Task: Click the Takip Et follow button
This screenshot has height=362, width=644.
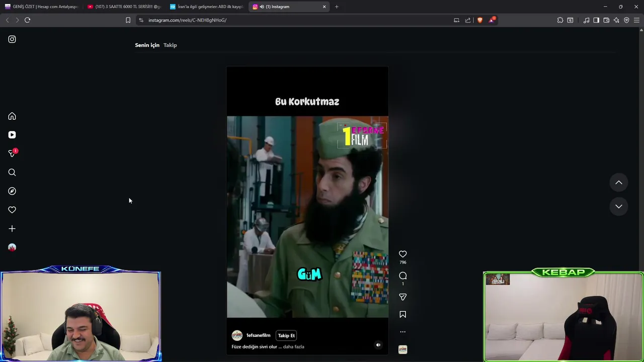Action: (286, 335)
